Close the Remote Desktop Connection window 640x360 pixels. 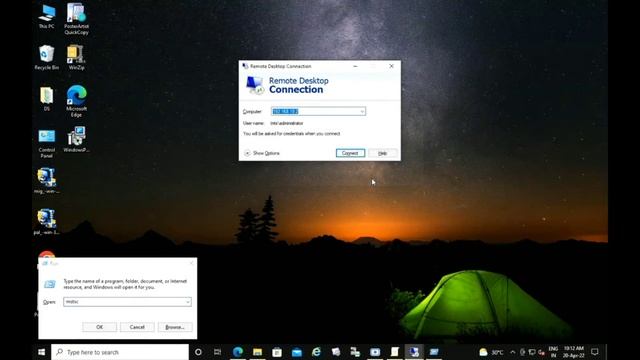391,66
